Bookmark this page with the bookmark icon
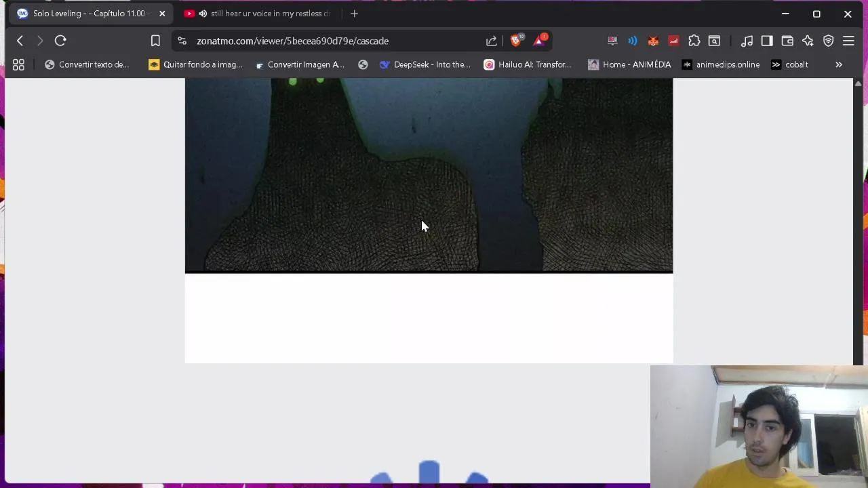Viewport: 868px width, 488px height. (155, 41)
